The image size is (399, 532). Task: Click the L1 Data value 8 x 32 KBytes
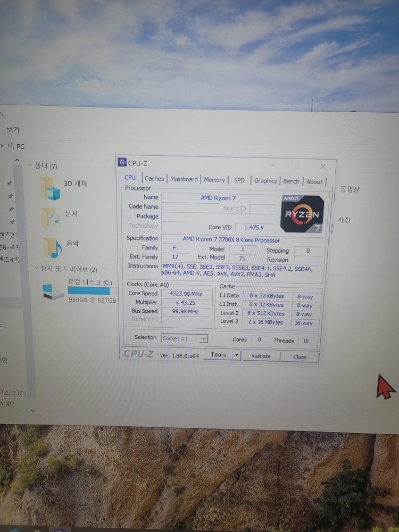pyautogui.click(x=267, y=296)
